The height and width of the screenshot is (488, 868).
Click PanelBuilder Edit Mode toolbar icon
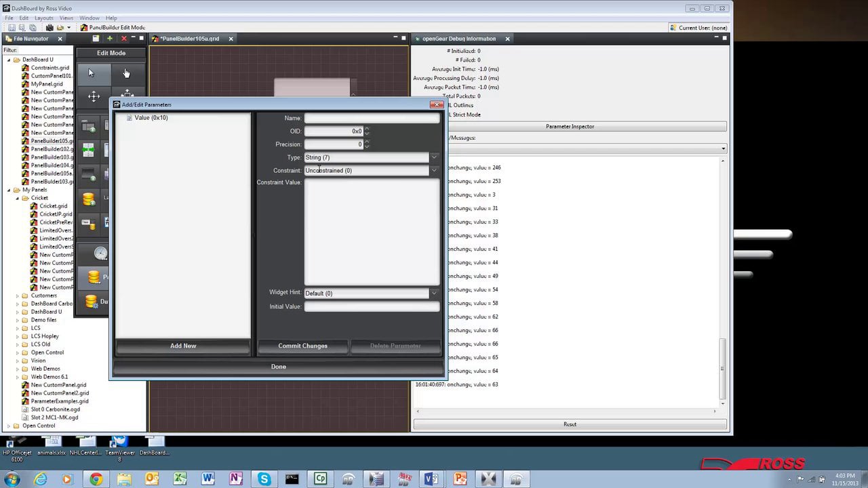point(83,28)
